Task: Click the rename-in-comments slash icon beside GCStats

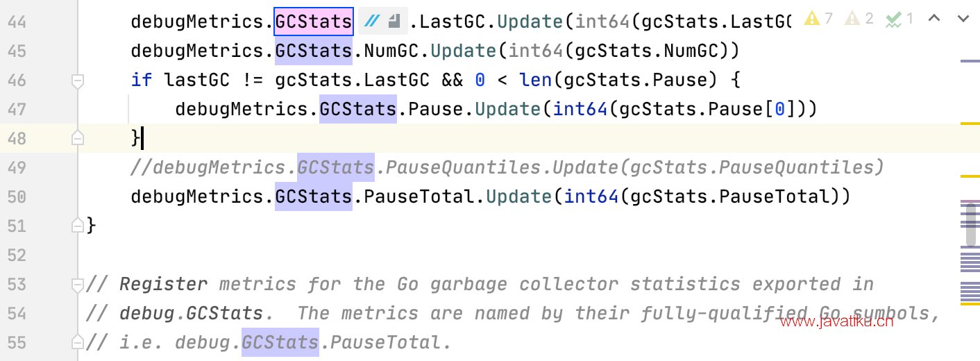Action: click(x=373, y=22)
